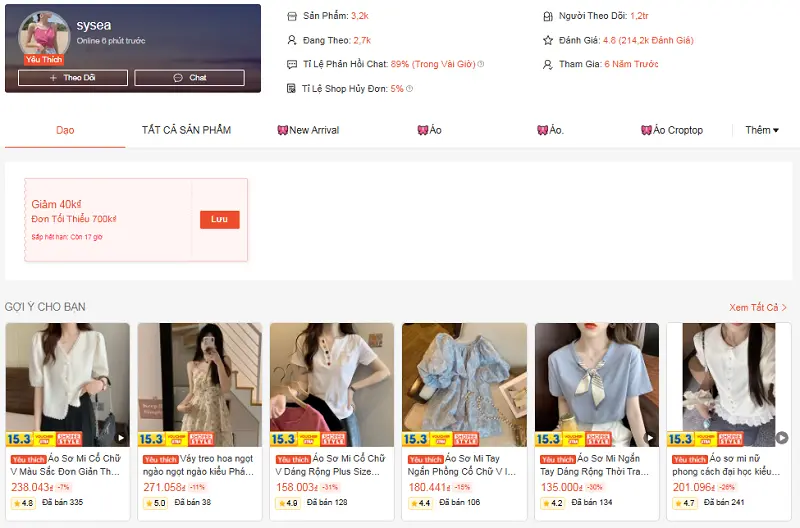Click the star icon beside Đánh Giá
The image size is (800, 528).
548,40
